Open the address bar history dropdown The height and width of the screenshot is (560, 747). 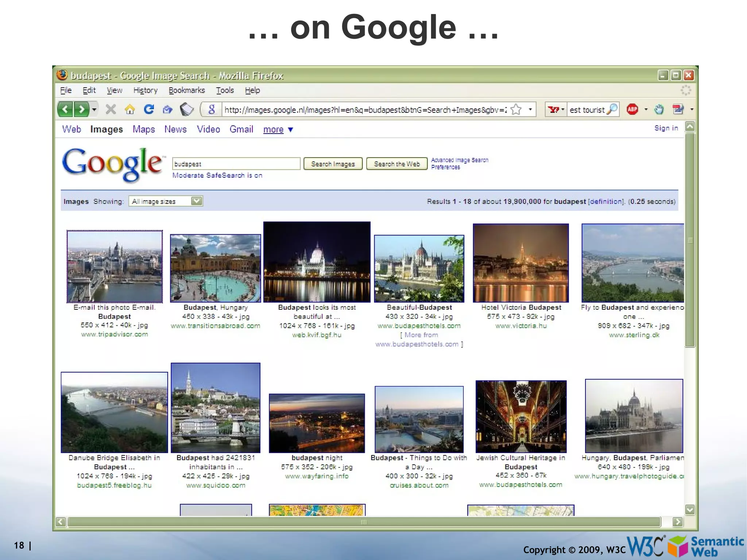click(x=530, y=109)
